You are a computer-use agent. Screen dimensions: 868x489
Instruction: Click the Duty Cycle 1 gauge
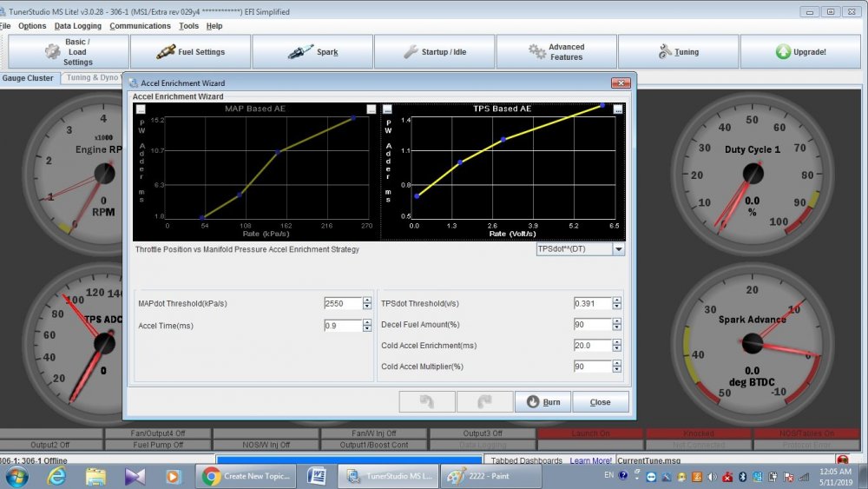[x=753, y=174]
